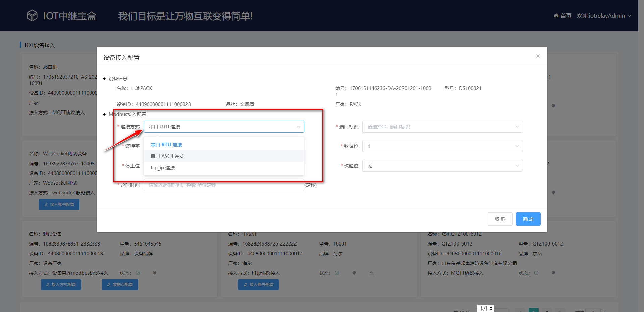This screenshot has width=644, height=312.
Task: Click the checkbox selector icon near pagination
Action: tap(484, 308)
